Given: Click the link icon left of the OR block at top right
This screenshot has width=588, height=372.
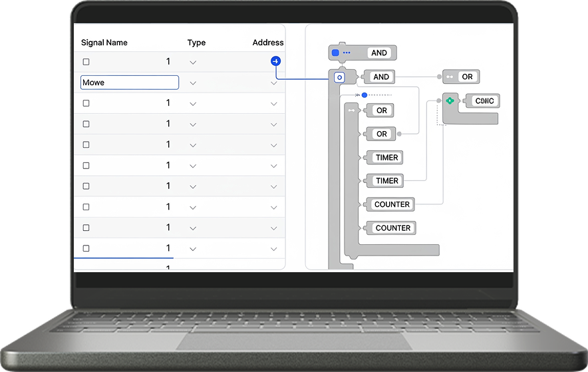Looking at the screenshot, I should tap(450, 77).
